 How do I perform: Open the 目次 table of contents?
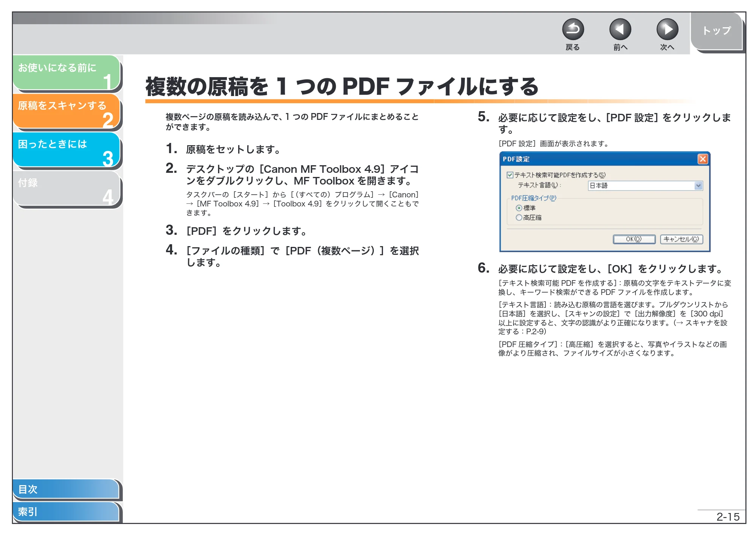pos(66,489)
